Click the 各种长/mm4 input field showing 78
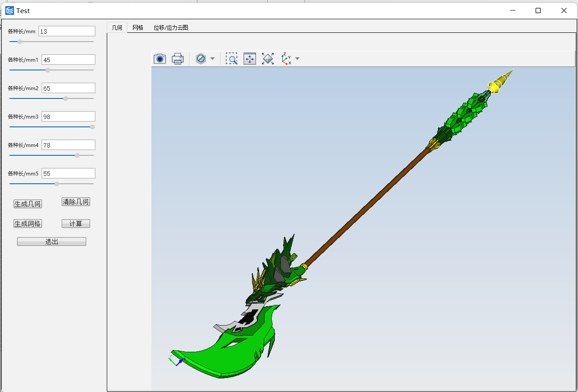The width and height of the screenshot is (578, 392). point(68,145)
